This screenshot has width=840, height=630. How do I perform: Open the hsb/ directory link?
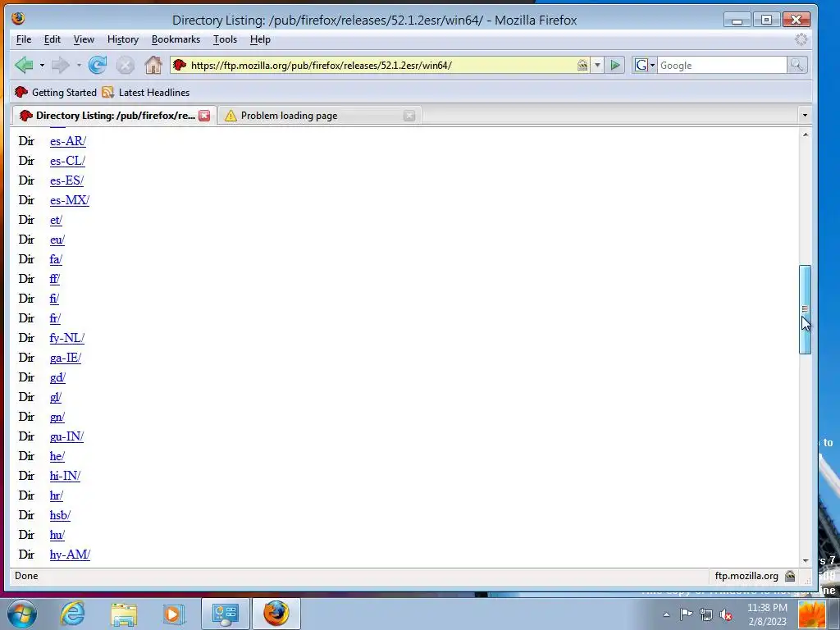(x=60, y=515)
